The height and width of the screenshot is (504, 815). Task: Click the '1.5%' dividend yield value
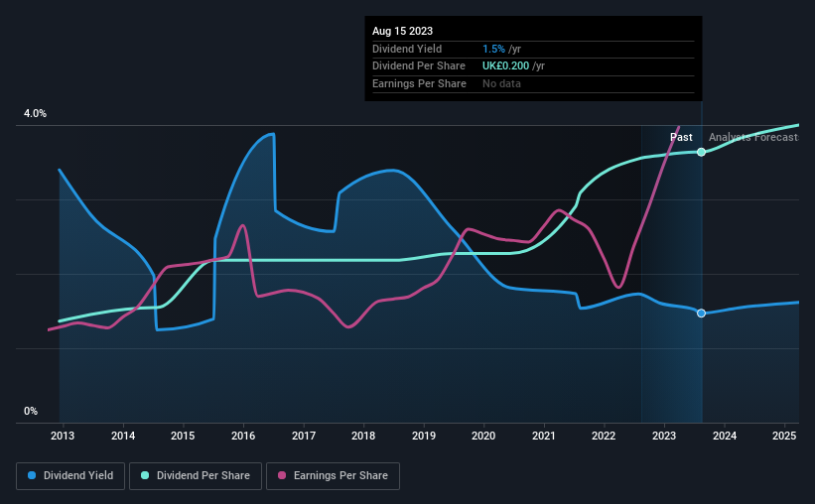pyautogui.click(x=493, y=49)
